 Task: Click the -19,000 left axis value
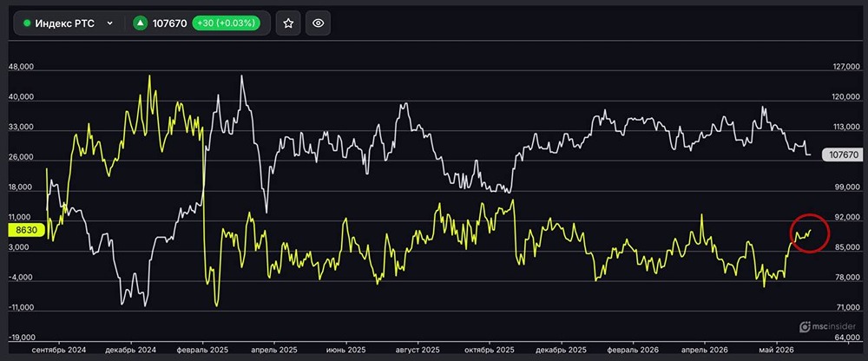pos(21,338)
